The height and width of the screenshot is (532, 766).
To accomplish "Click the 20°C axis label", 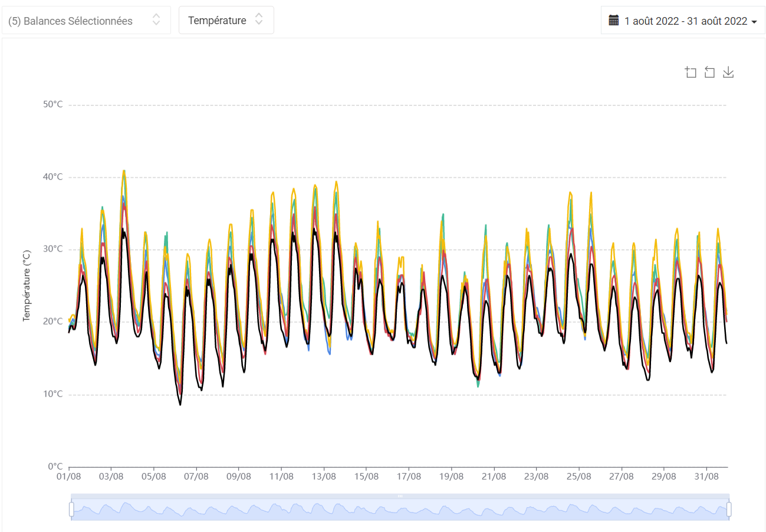I will tap(53, 321).
